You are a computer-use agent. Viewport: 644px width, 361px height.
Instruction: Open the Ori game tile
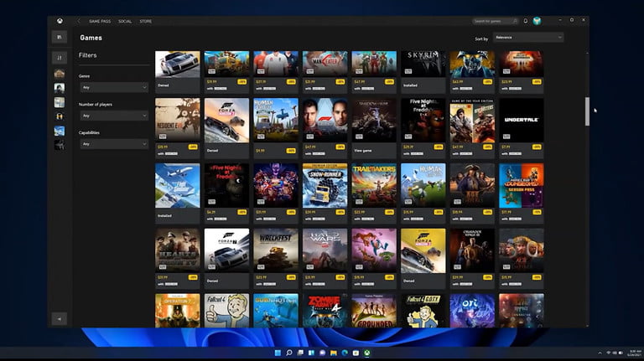pyautogui.click(x=472, y=311)
